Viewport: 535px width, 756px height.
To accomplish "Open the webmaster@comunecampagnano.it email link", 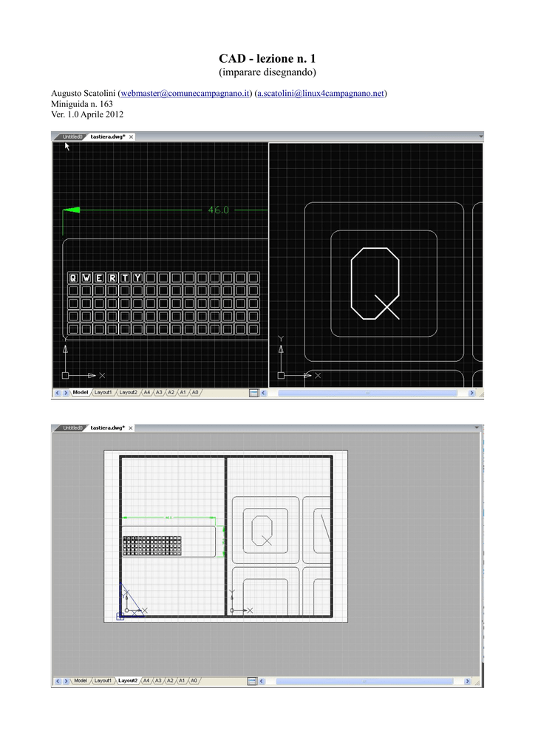I will point(185,94).
